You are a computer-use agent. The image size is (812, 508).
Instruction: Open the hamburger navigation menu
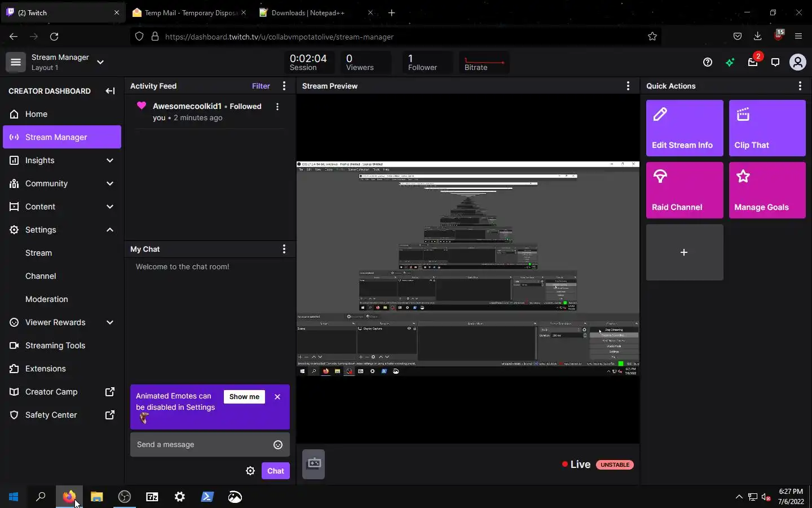click(16, 62)
